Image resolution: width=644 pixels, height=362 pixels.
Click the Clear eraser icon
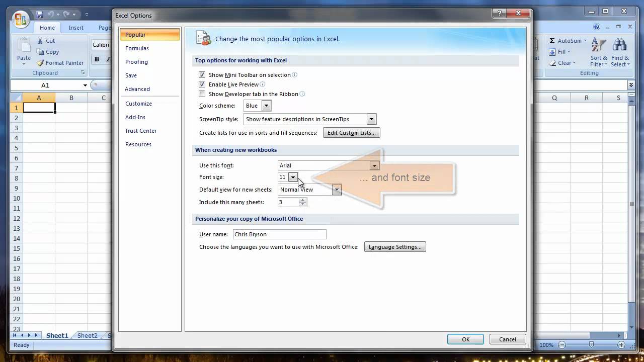pyautogui.click(x=552, y=63)
